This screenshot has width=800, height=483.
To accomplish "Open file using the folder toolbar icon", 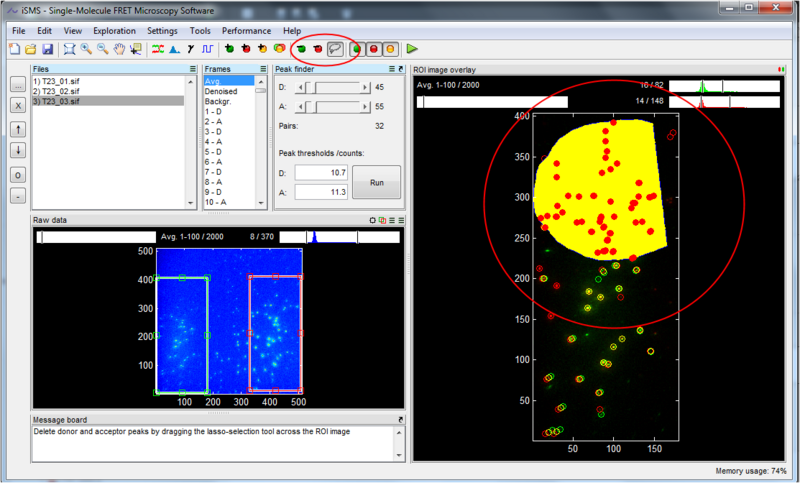I will click(x=32, y=48).
